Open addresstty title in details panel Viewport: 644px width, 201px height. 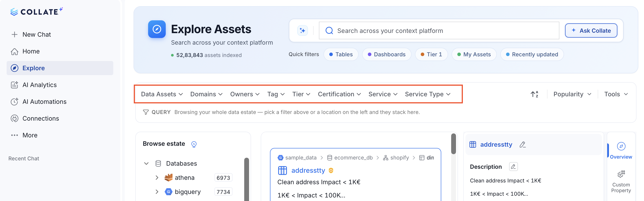pyautogui.click(x=496, y=145)
